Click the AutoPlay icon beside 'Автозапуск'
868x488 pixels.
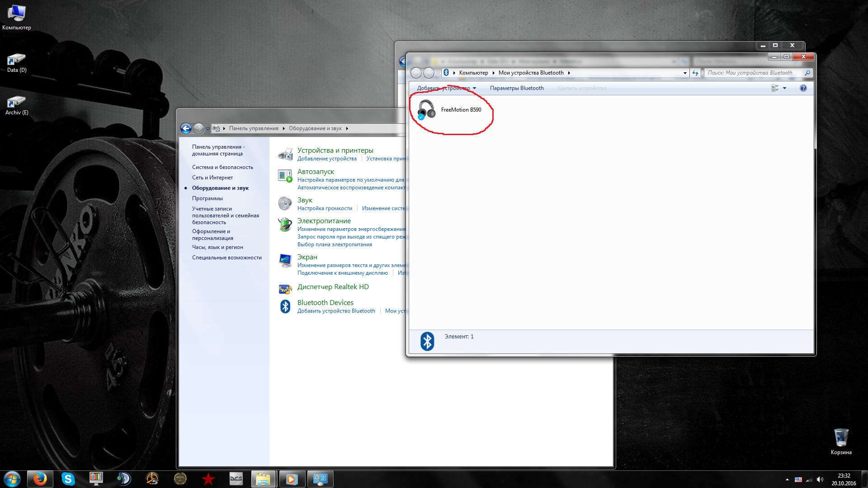285,176
